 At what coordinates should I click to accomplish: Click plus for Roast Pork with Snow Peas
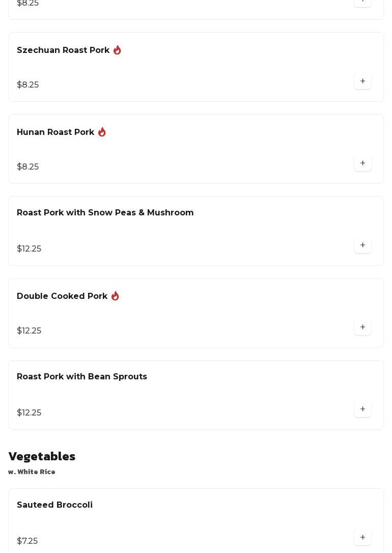pos(362,245)
